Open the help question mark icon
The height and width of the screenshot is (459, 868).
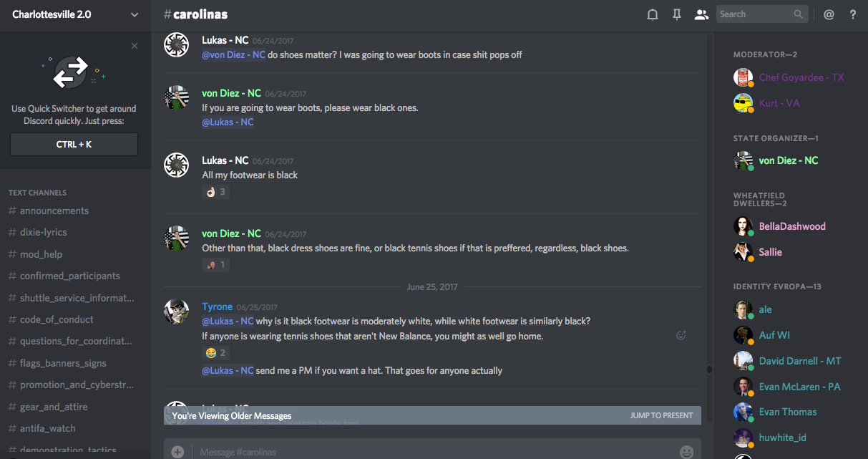point(852,14)
